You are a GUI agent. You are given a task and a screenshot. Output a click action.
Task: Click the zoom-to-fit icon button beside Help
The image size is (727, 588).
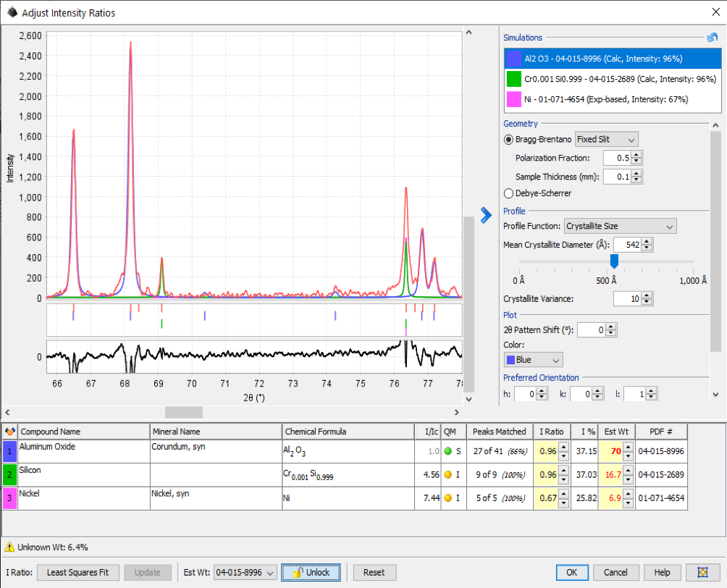coord(702,572)
